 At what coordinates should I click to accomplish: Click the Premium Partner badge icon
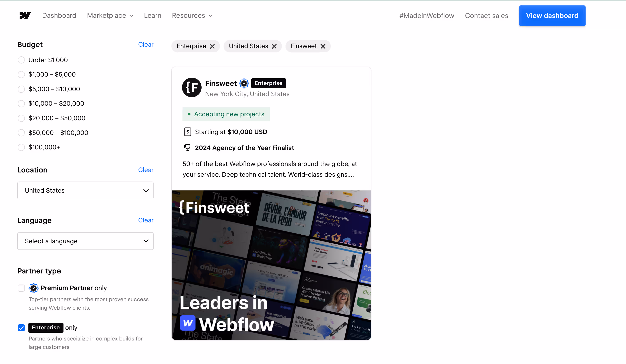(x=34, y=288)
